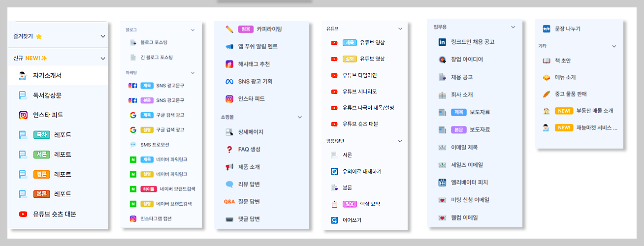
Task: Select the Instagram icon beside 인스타 피드 in the 신규 list
Action: (x=23, y=115)
